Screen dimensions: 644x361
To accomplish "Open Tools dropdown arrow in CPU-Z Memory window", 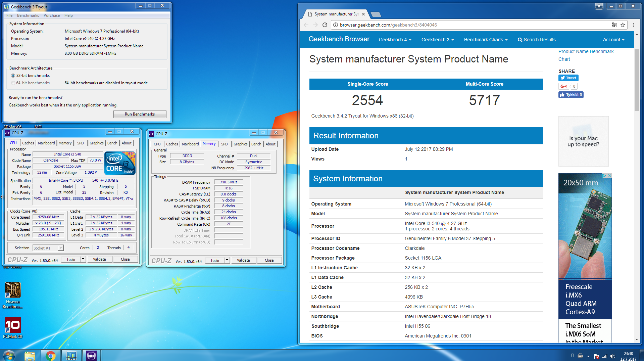I will pyautogui.click(x=227, y=260).
